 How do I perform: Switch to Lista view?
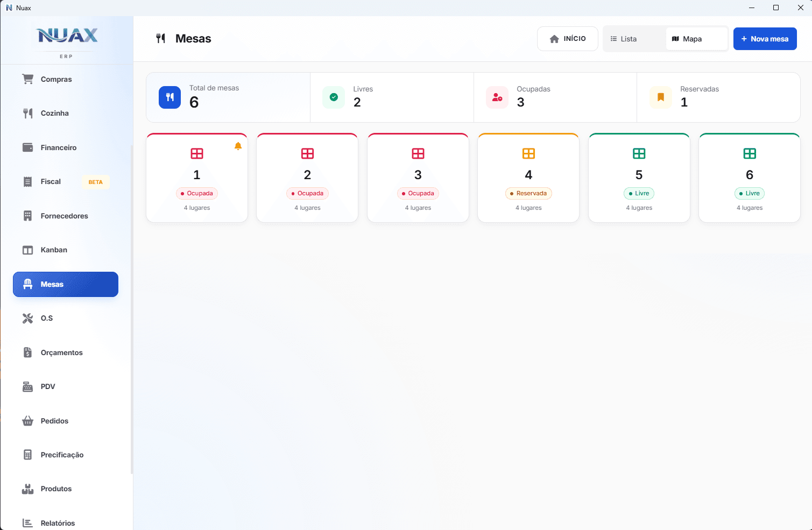(x=635, y=39)
